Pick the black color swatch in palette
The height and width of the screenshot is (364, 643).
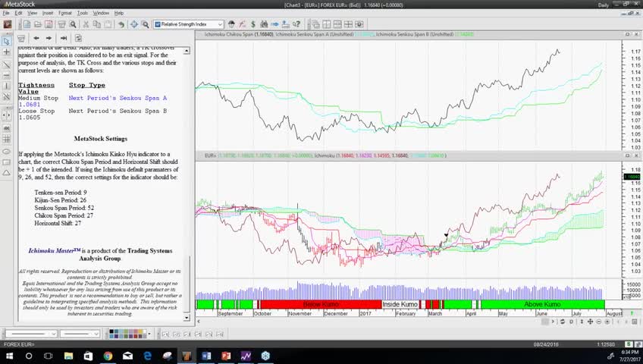pyautogui.click(x=111, y=331)
